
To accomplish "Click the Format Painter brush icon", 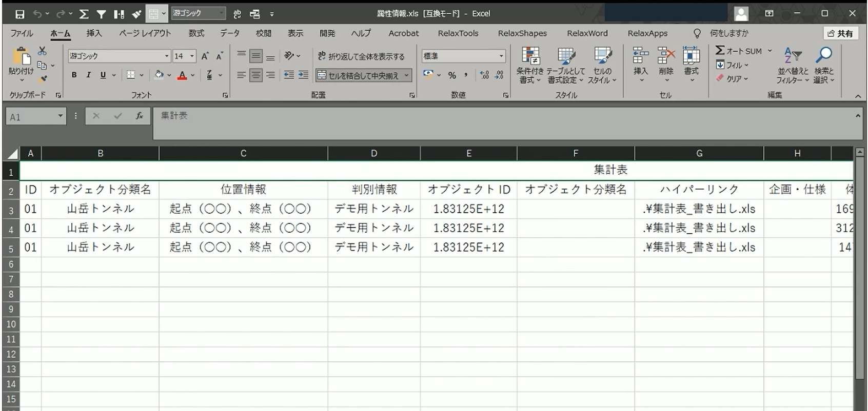I will (x=43, y=78).
